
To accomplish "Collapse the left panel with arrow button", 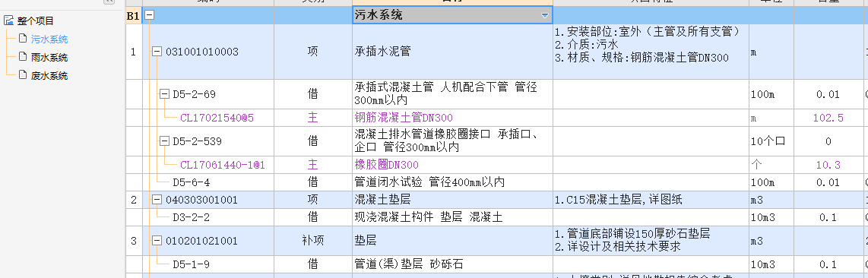I will click(x=109, y=2).
